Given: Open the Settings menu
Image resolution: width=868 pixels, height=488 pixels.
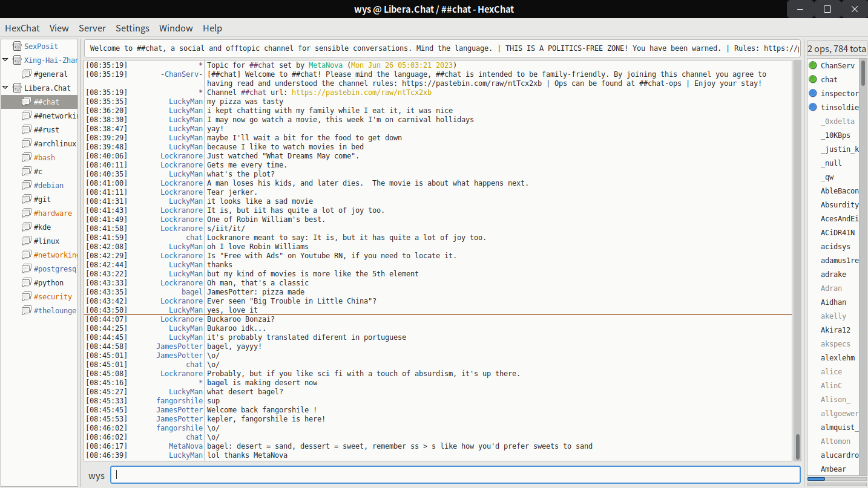Looking at the screenshot, I should pos(133,28).
